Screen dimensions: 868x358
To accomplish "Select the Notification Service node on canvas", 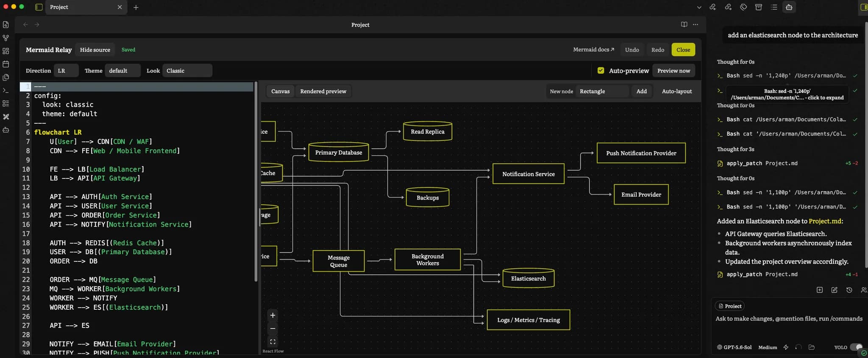I will click(x=529, y=174).
